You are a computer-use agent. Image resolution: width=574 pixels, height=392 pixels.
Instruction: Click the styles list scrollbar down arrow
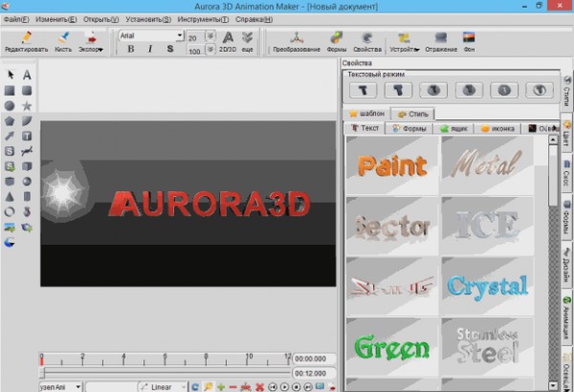553,385
